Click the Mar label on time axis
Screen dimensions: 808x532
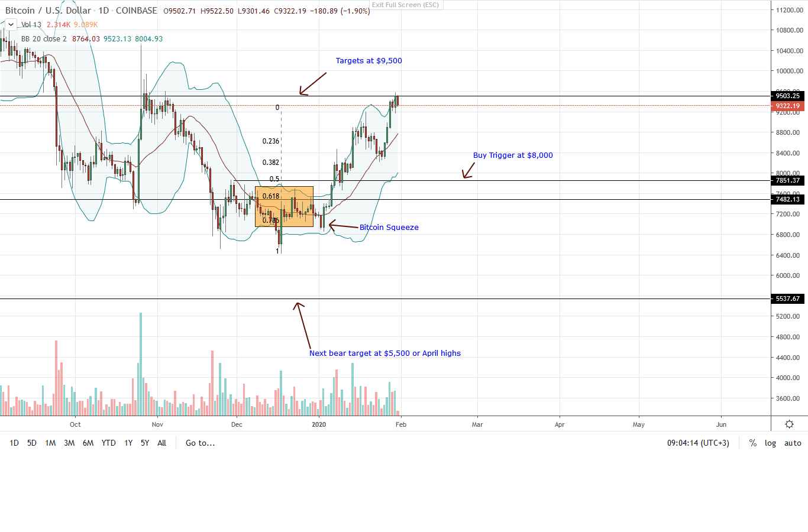477,424
